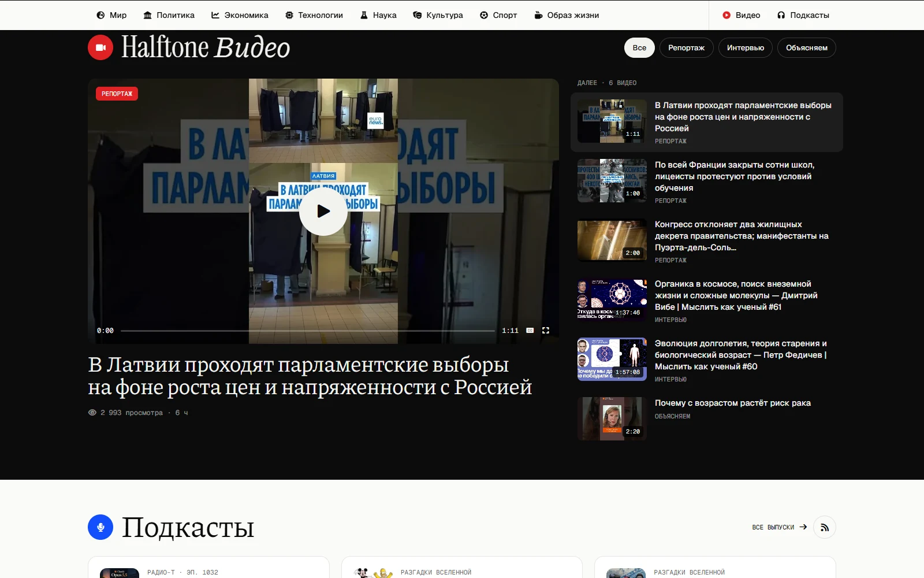
Task: Select the Все filter pill
Action: point(639,47)
